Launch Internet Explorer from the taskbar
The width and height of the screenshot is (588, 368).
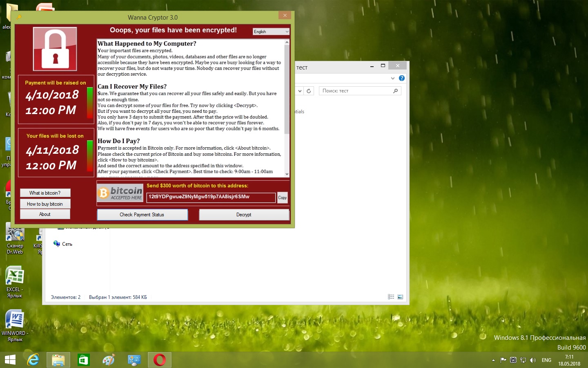coord(33,360)
